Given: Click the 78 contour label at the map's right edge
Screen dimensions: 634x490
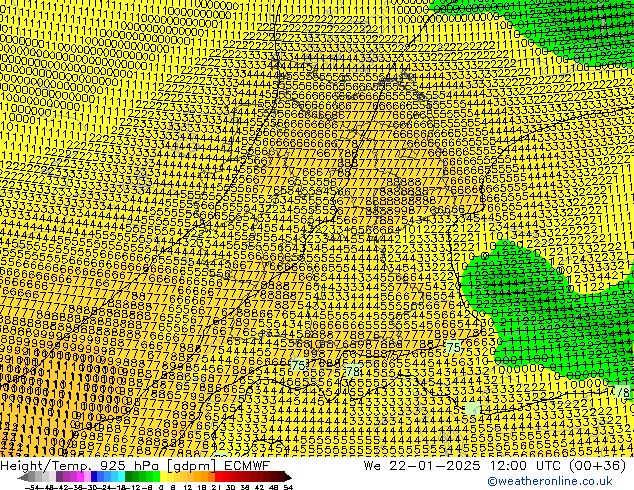Looking at the screenshot, I should point(623,392).
